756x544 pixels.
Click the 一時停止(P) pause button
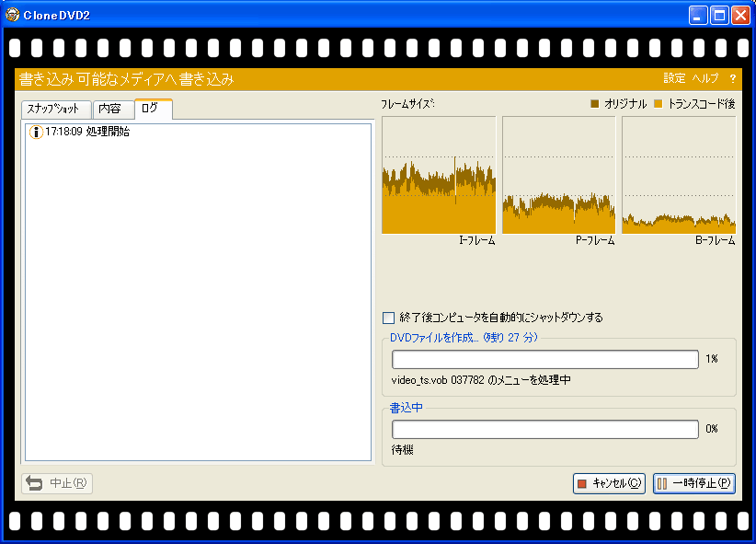[694, 483]
